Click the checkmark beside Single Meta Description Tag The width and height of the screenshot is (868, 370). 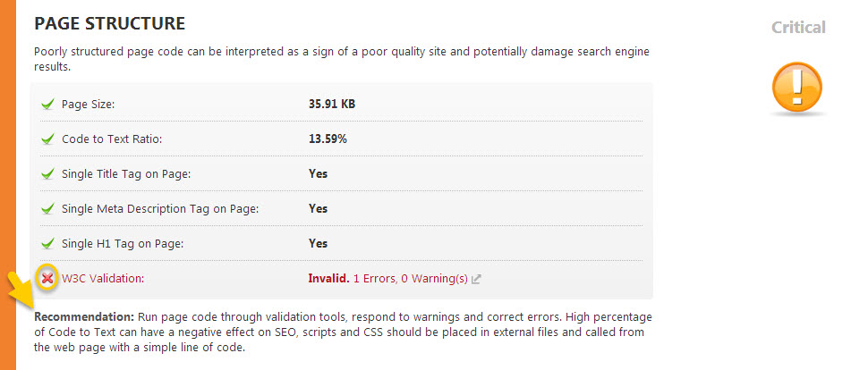click(x=47, y=209)
